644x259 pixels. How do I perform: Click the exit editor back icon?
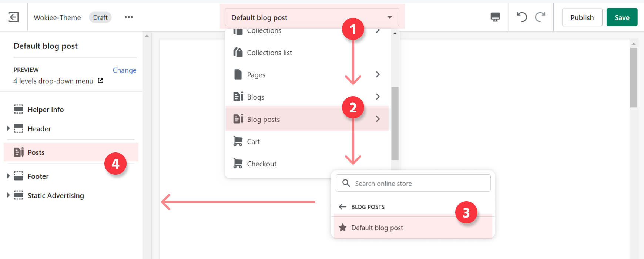click(x=13, y=17)
